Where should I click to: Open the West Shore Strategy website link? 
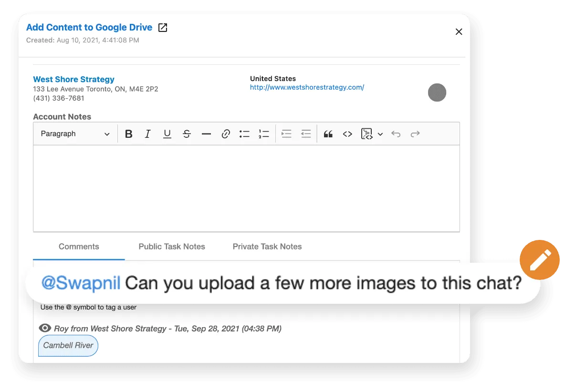click(x=307, y=87)
